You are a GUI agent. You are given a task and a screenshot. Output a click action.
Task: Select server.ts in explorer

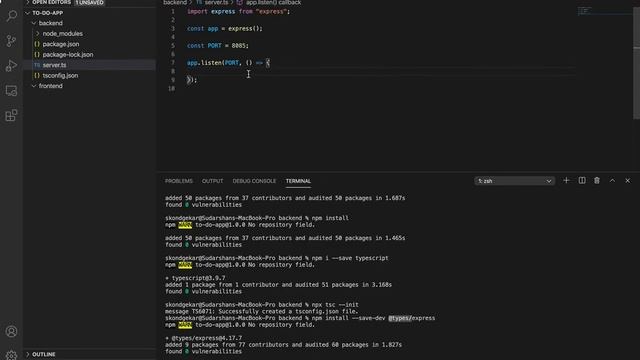[x=54, y=65]
